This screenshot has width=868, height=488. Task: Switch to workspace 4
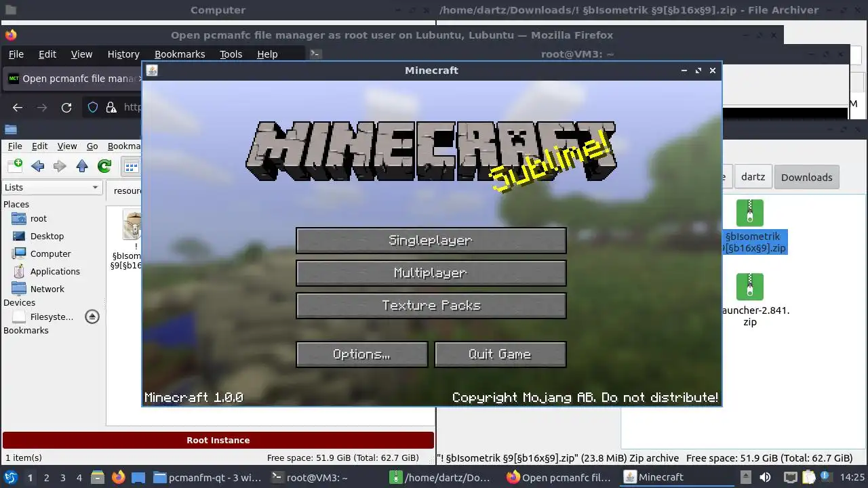79,477
